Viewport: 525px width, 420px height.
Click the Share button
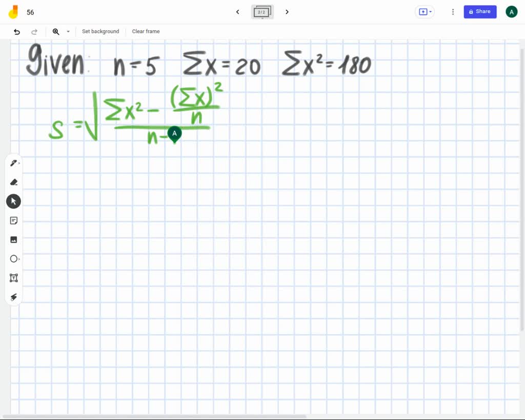tap(480, 12)
